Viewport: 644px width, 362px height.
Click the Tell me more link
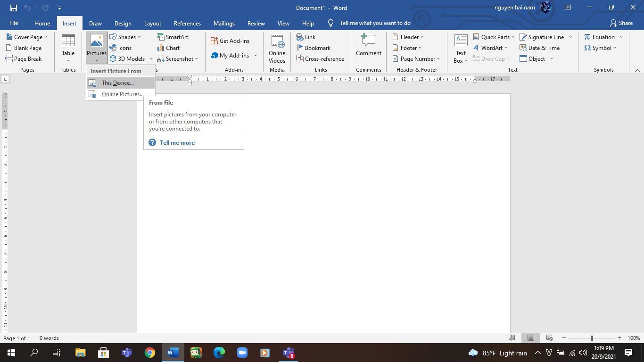[x=177, y=143]
